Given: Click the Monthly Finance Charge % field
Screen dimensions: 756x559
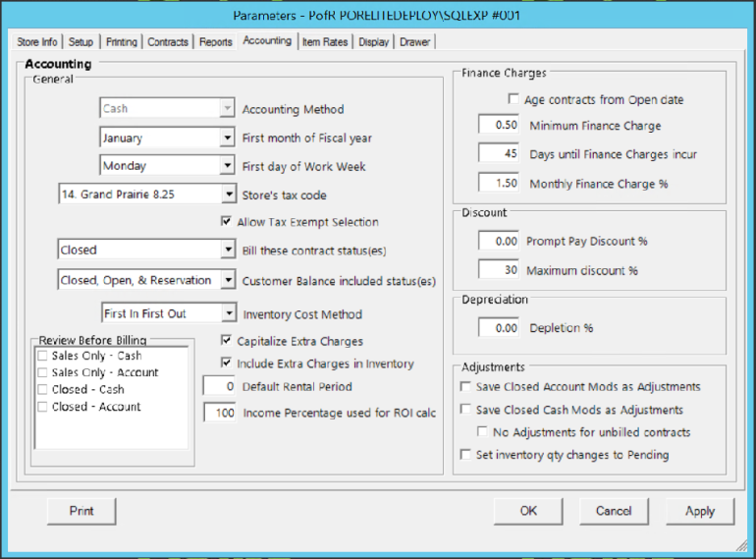Looking at the screenshot, I should (x=499, y=184).
